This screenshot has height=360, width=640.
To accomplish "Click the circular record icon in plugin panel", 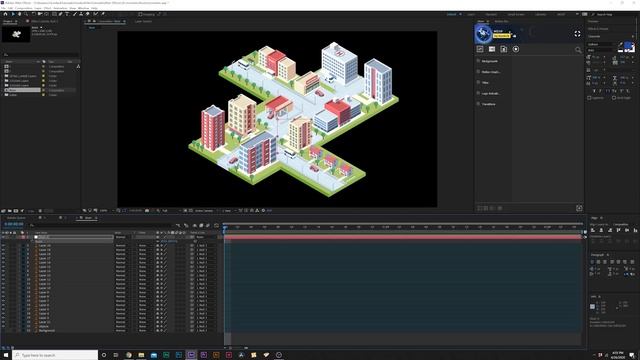I will pyautogui.click(x=516, y=49).
